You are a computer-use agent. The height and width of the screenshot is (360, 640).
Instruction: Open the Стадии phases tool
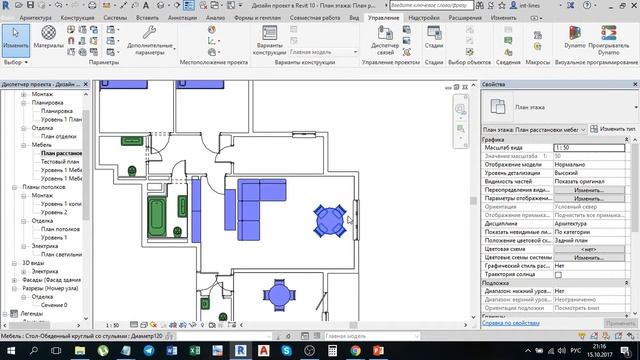tap(434, 37)
